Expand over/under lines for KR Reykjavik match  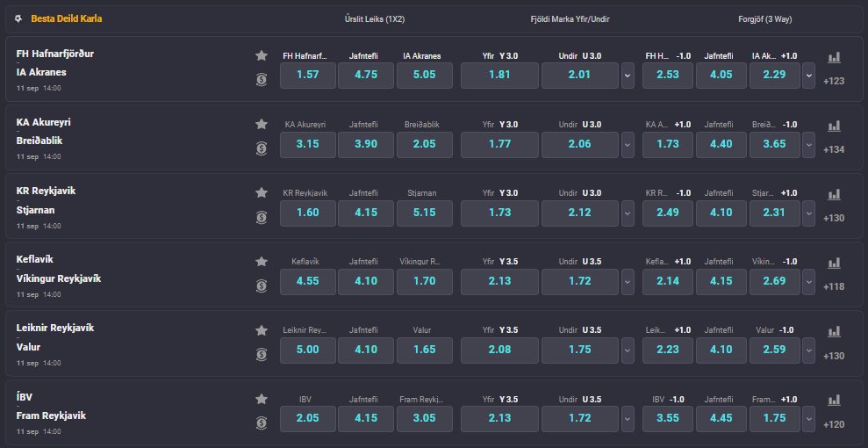628,213
